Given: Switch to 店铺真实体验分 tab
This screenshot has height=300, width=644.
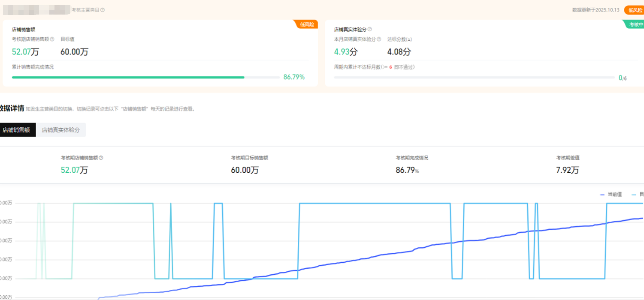Looking at the screenshot, I should (x=61, y=130).
